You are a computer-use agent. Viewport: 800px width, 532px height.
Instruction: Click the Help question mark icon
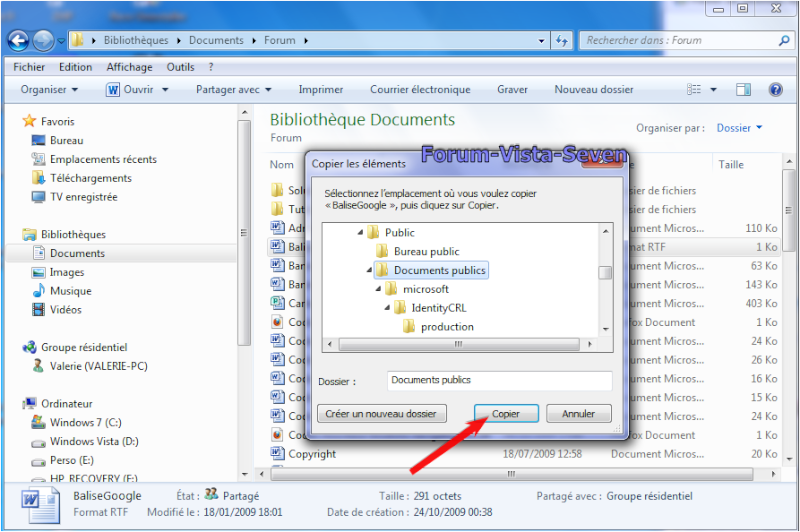(775, 90)
